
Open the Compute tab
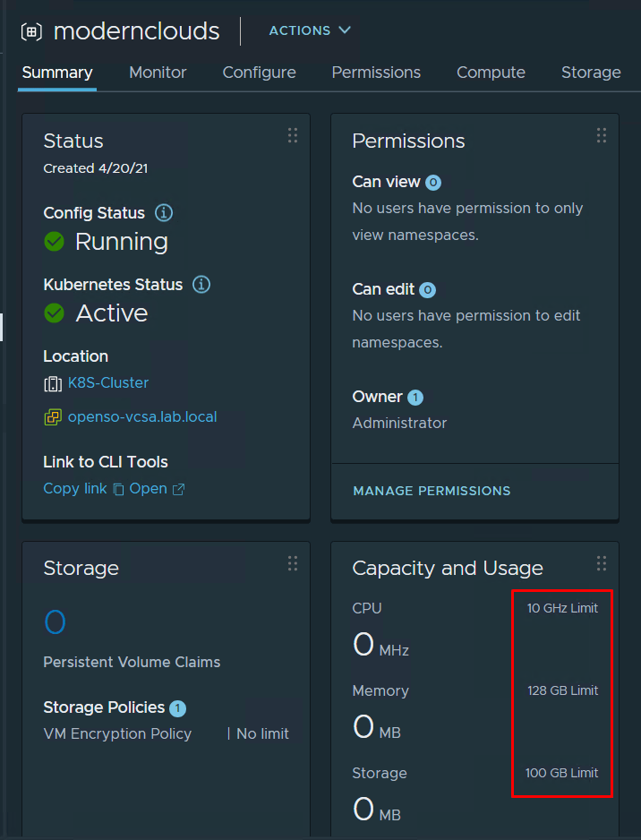(x=491, y=73)
